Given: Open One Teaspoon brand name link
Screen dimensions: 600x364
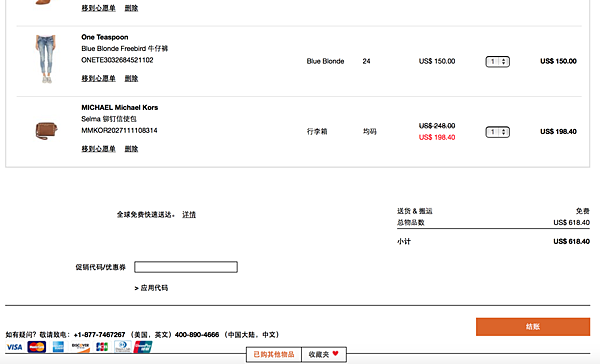Looking at the screenshot, I should [105, 37].
